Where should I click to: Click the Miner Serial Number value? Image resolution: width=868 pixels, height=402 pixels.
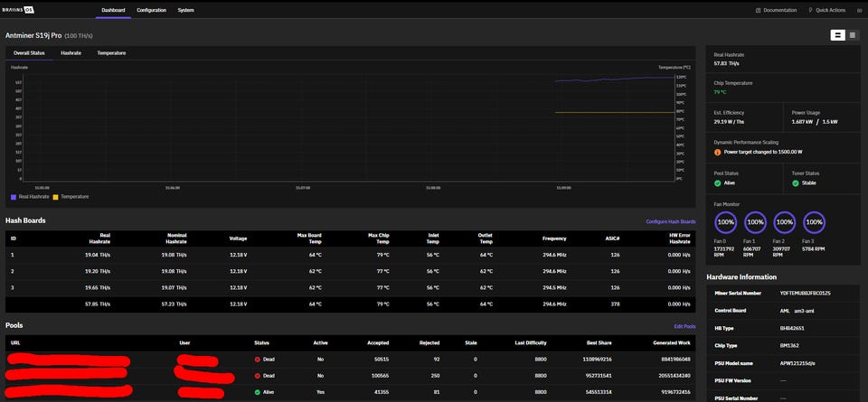click(x=805, y=293)
